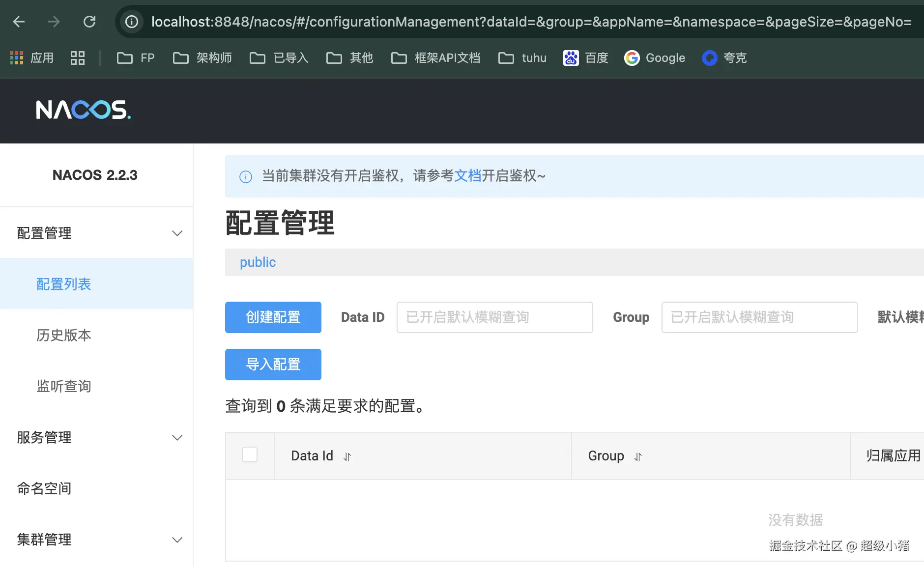Click the 导入配置 button
The image size is (924, 567).
273,365
